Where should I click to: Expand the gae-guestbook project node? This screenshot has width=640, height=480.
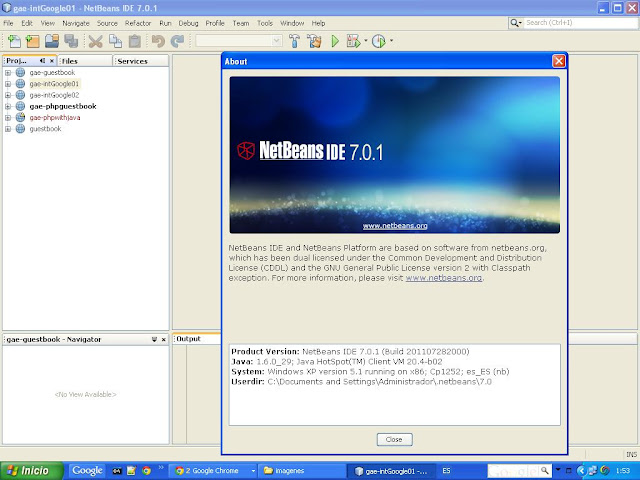click(8, 73)
